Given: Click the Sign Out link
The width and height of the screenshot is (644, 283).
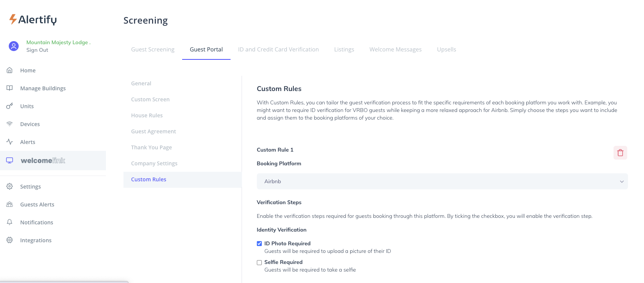Looking at the screenshot, I should [x=37, y=50].
